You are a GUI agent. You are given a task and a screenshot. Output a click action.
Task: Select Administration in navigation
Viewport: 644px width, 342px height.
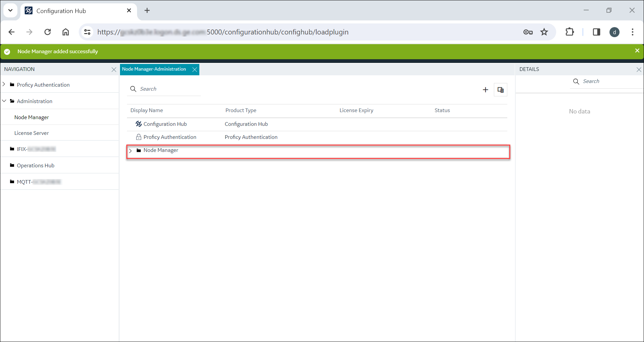[x=35, y=101]
